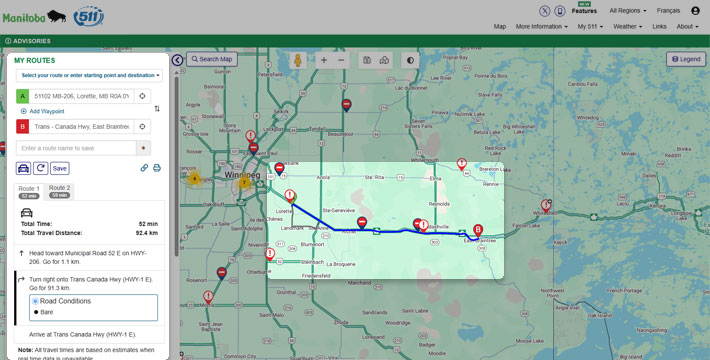Zoom out of the map

341,60
